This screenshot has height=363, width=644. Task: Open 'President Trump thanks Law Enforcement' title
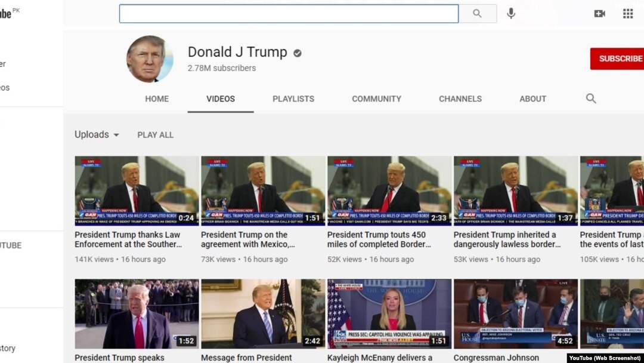128,239
